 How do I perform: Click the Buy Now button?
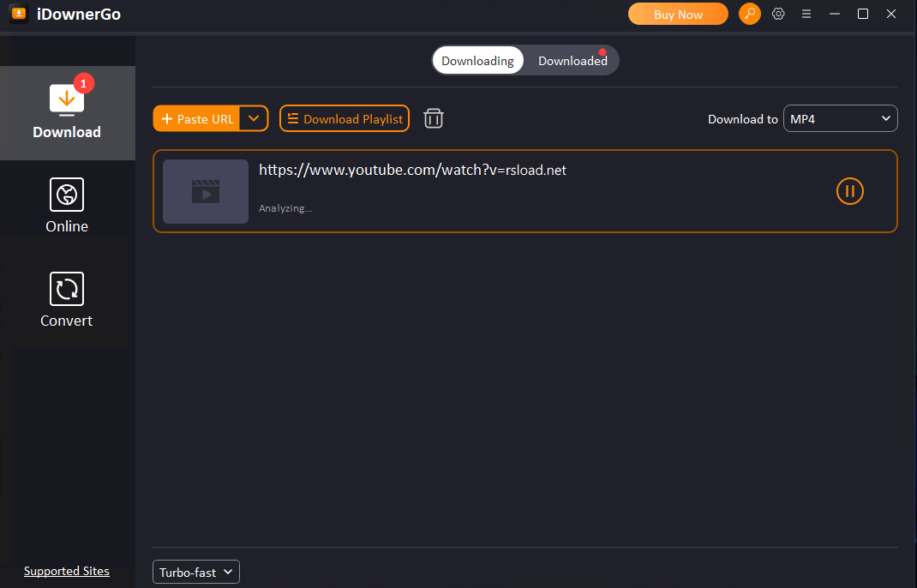678,14
